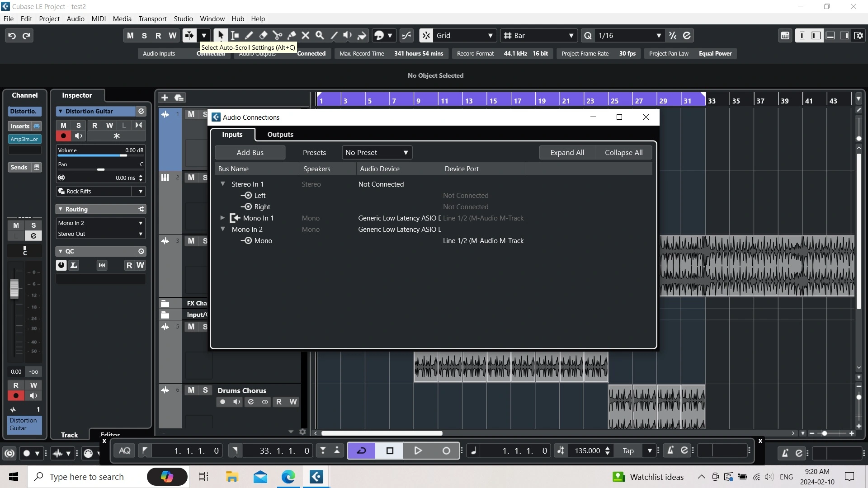Click the Add Bus button
868x488 pixels.
tap(250, 153)
